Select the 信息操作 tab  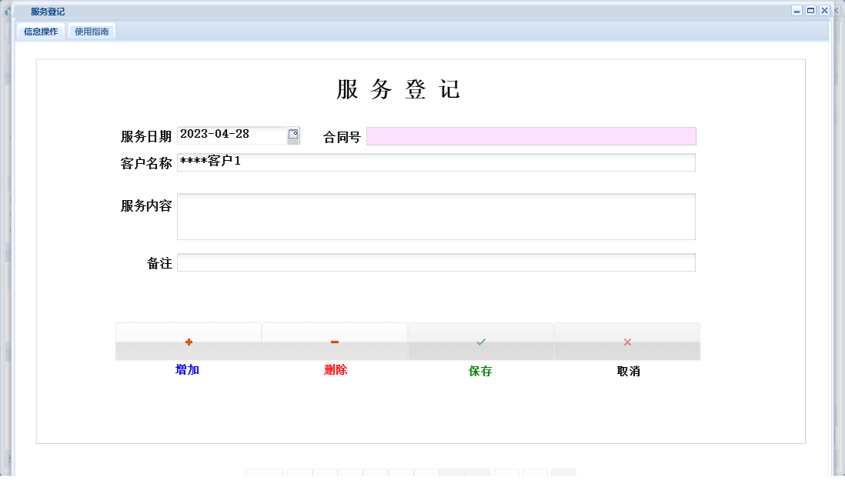39,31
